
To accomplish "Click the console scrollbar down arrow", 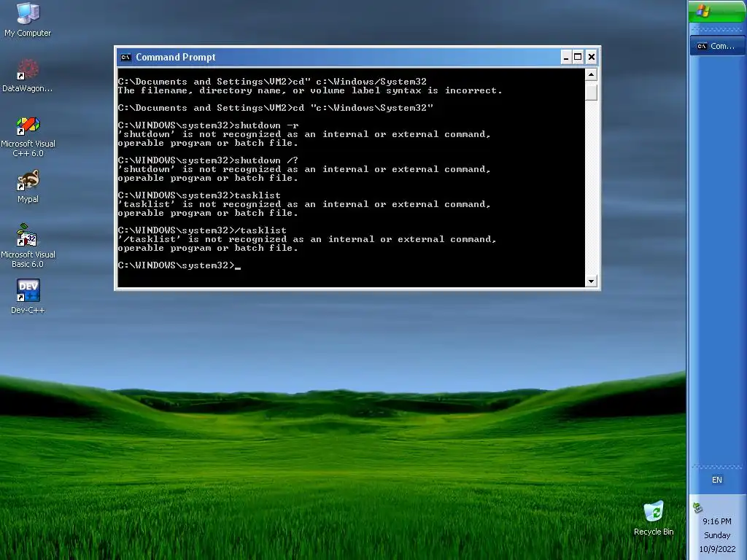I will pyautogui.click(x=591, y=281).
